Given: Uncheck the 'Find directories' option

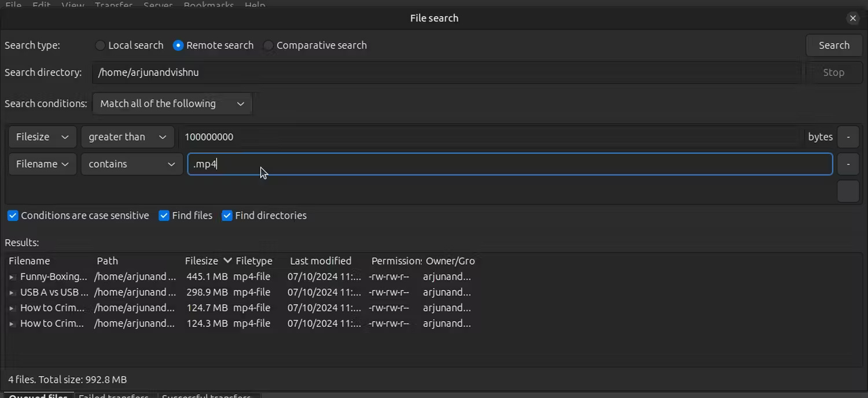Looking at the screenshot, I should (x=226, y=215).
